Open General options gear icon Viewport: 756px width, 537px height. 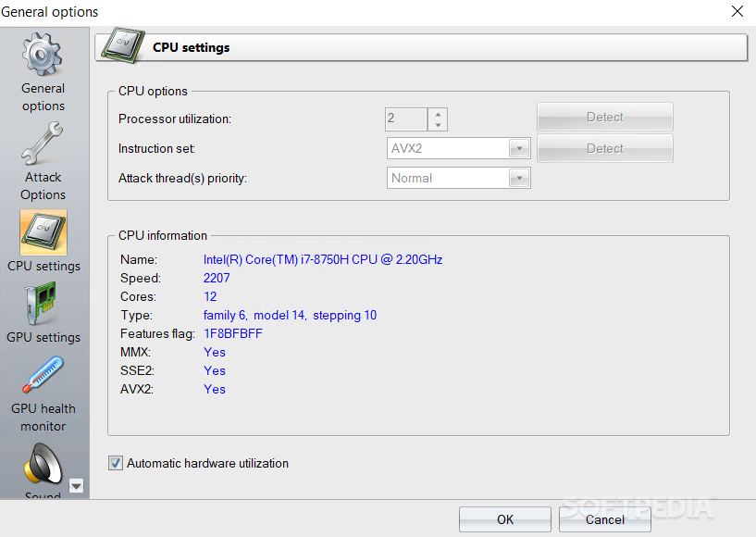[43, 54]
